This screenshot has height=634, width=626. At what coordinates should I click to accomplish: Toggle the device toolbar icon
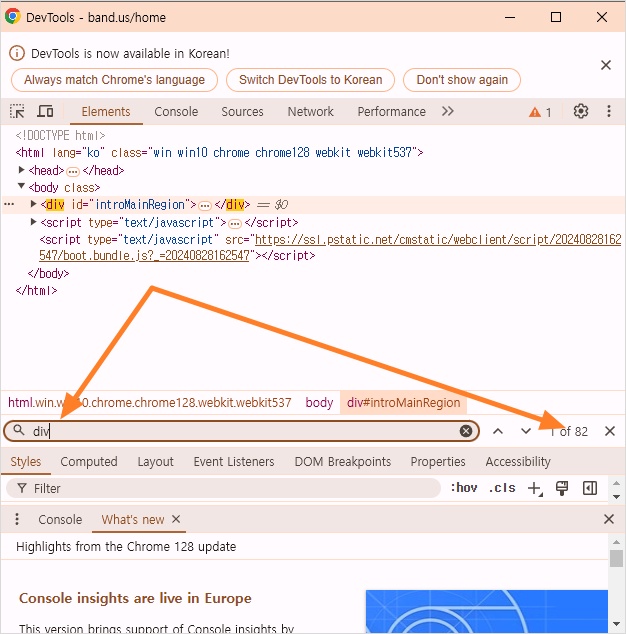coord(45,111)
